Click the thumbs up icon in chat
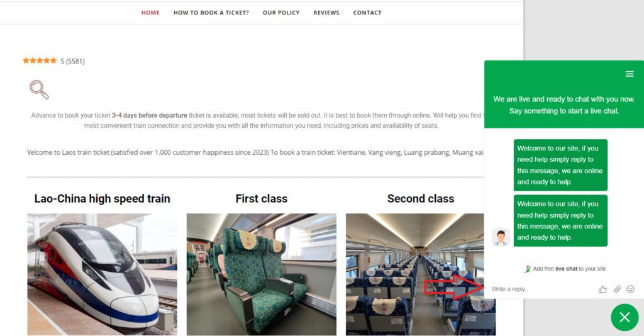The image size is (644, 336). (x=602, y=289)
